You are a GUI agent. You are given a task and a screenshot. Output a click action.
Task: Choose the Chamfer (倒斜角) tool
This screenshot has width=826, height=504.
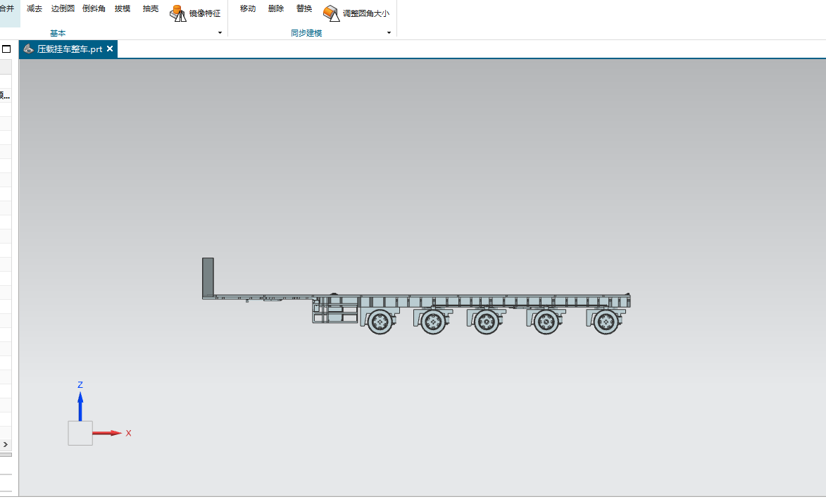point(94,8)
